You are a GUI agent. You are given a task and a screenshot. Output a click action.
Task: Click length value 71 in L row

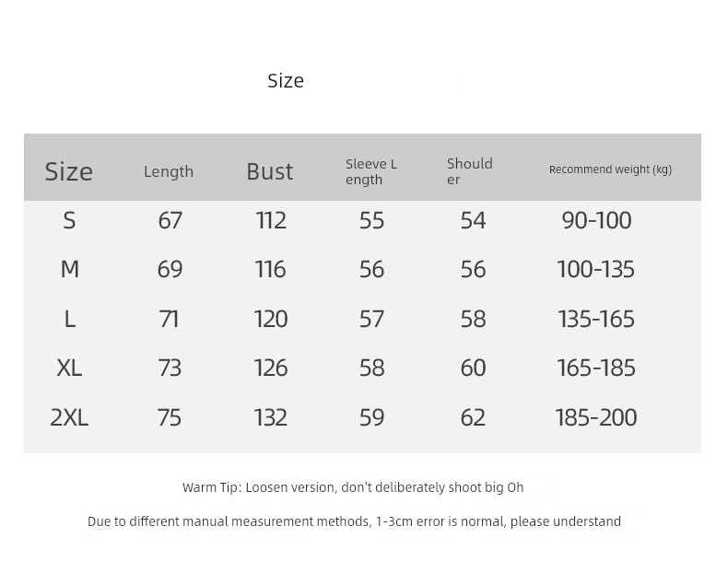170,319
